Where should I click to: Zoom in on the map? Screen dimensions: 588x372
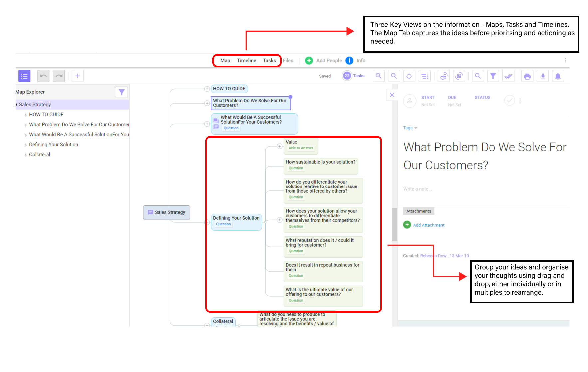click(379, 76)
